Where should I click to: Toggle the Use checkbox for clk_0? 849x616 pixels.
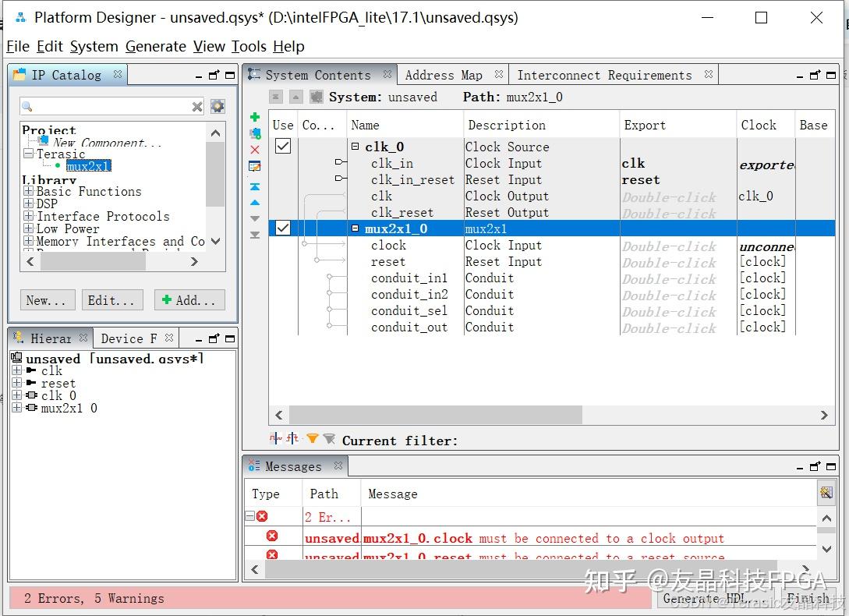283,146
